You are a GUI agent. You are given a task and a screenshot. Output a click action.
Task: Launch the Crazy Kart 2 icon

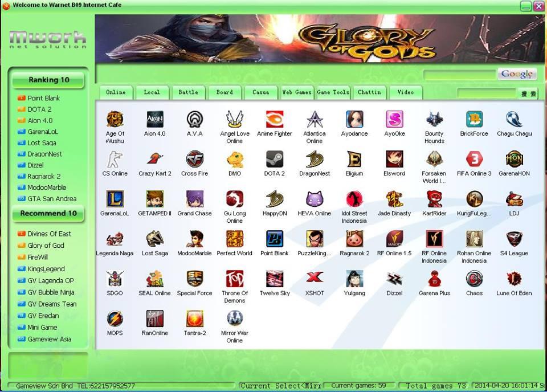click(x=154, y=160)
